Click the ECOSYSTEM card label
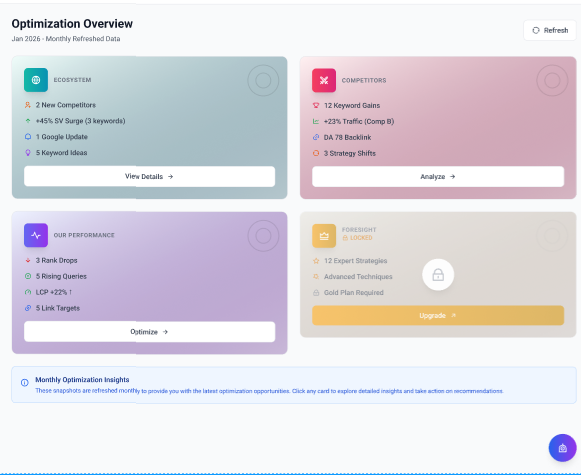The width and height of the screenshot is (581, 475). coord(72,80)
